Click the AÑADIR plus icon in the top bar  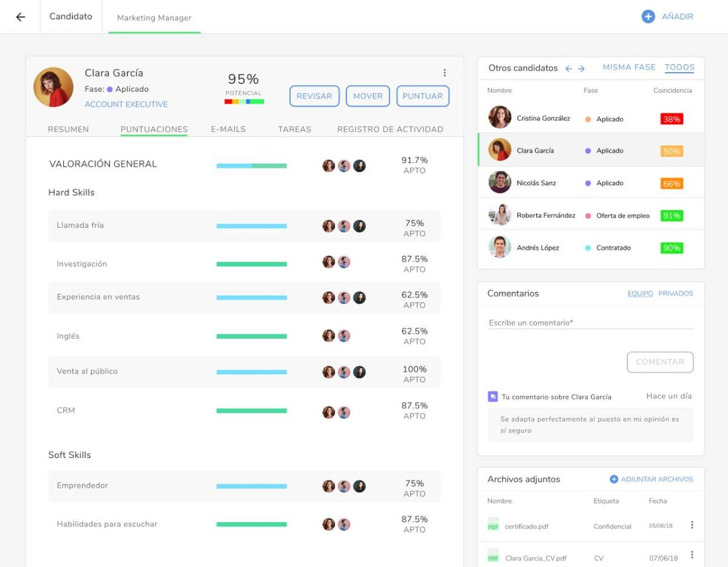pos(648,17)
